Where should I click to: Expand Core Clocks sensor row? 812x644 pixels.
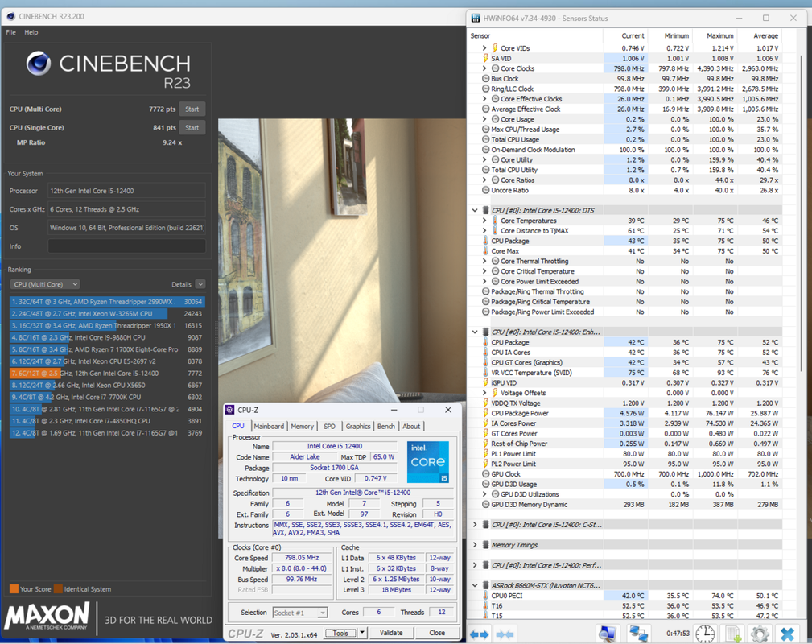point(484,68)
